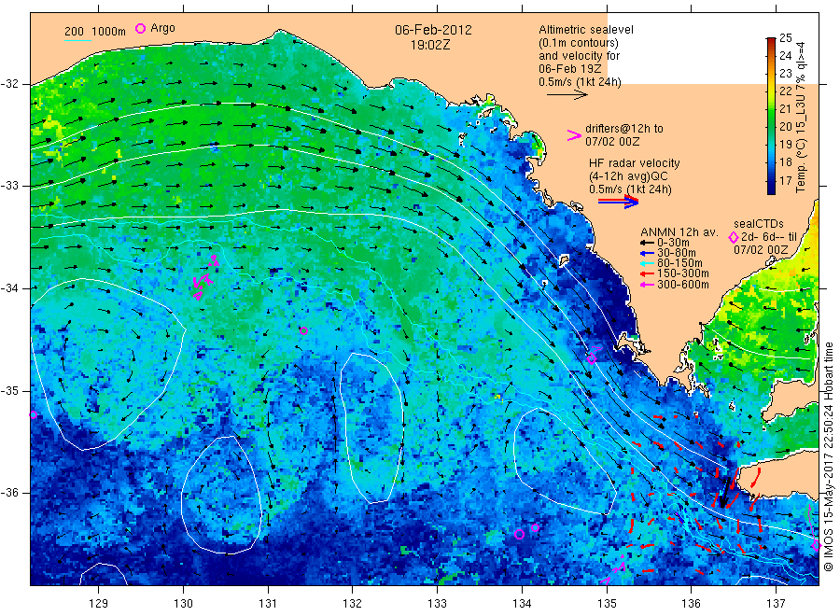Click the magenta drifter chevron symbol in the legend
The image size is (840, 616).
(574, 135)
